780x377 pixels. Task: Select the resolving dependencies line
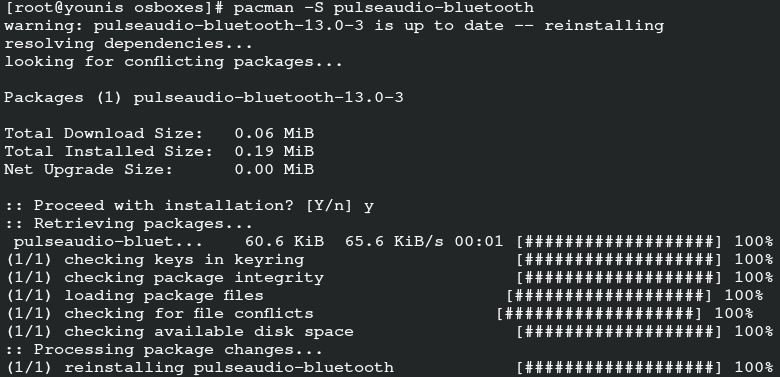129,44
